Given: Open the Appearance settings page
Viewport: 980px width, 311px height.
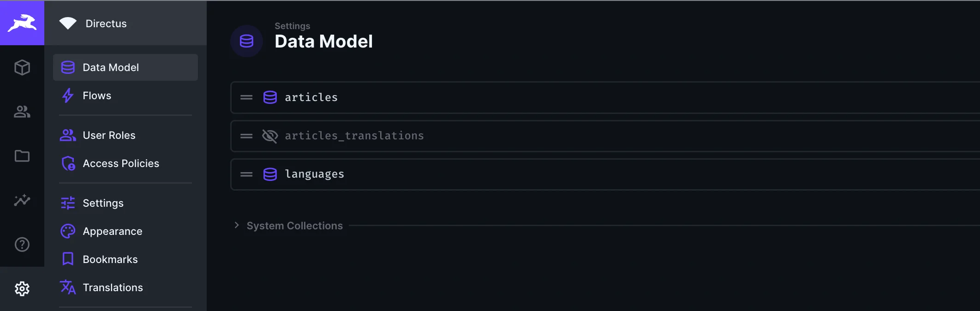Looking at the screenshot, I should click(112, 231).
